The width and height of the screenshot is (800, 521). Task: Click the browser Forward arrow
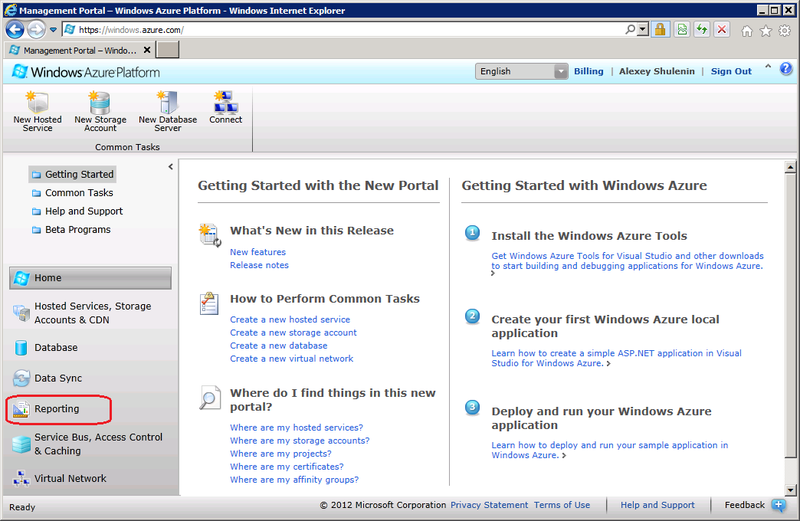point(36,30)
